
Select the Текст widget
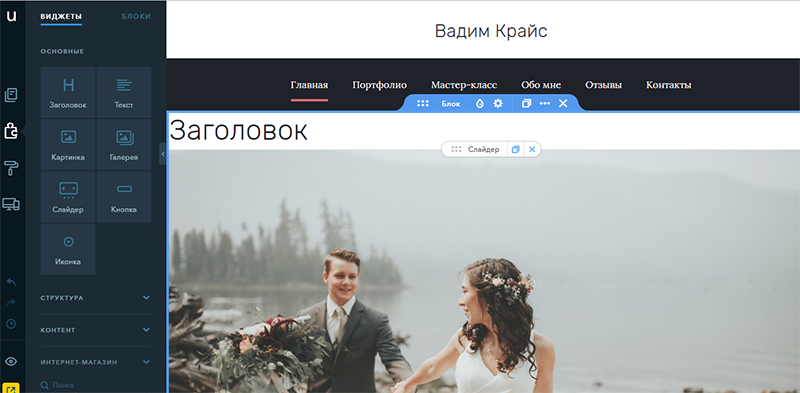(124, 92)
